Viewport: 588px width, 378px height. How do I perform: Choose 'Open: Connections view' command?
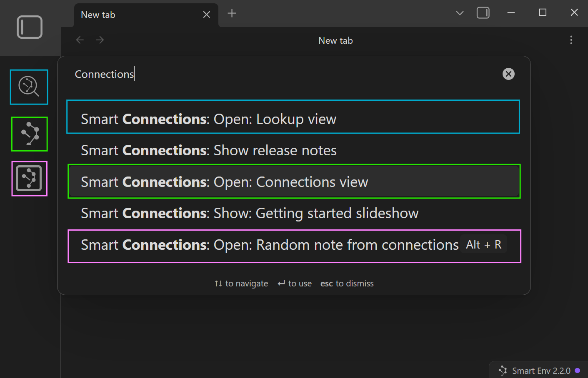pyautogui.click(x=293, y=182)
